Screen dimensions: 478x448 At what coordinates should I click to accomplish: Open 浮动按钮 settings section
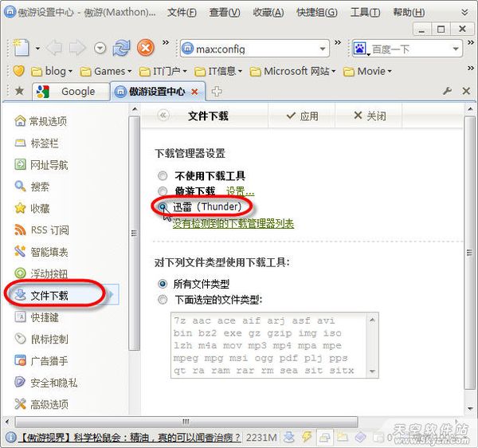click(x=41, y=273)
